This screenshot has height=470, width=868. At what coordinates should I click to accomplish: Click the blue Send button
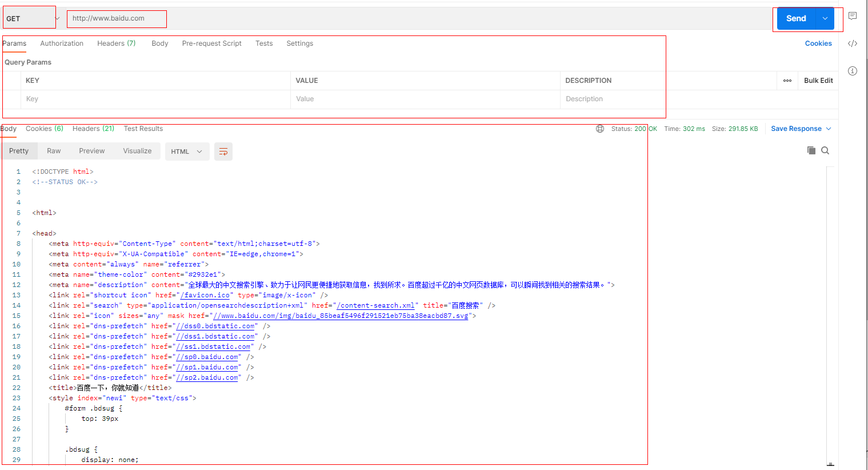click(x=796, y=18)
